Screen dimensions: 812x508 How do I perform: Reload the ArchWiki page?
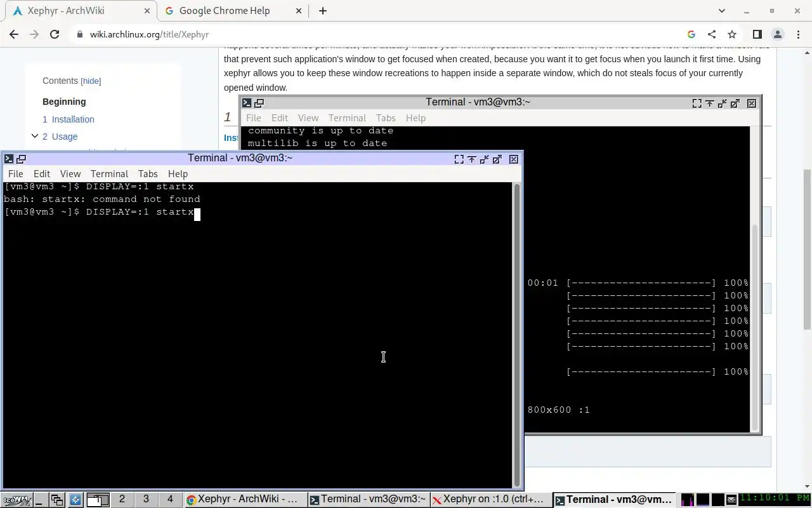point(55,34)
